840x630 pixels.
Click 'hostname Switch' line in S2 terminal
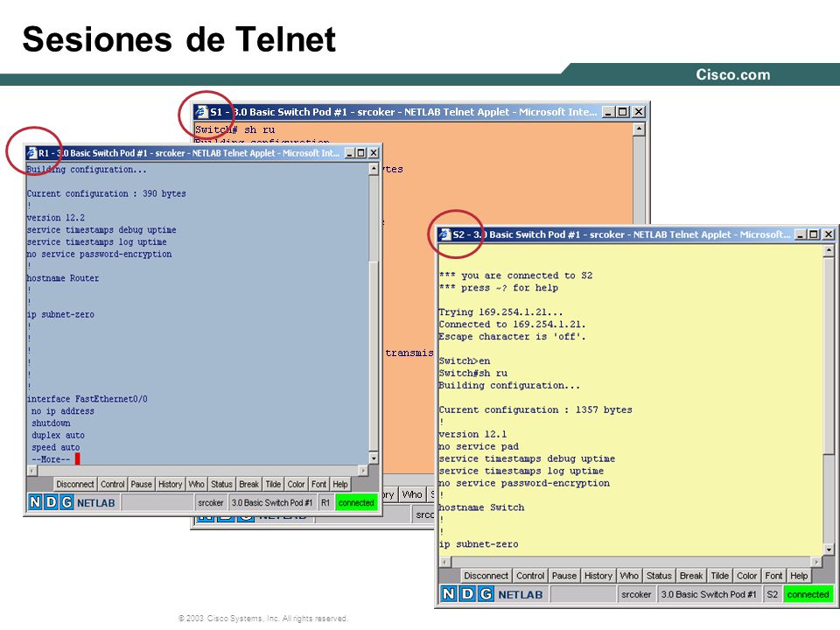(x=481, y=507)
